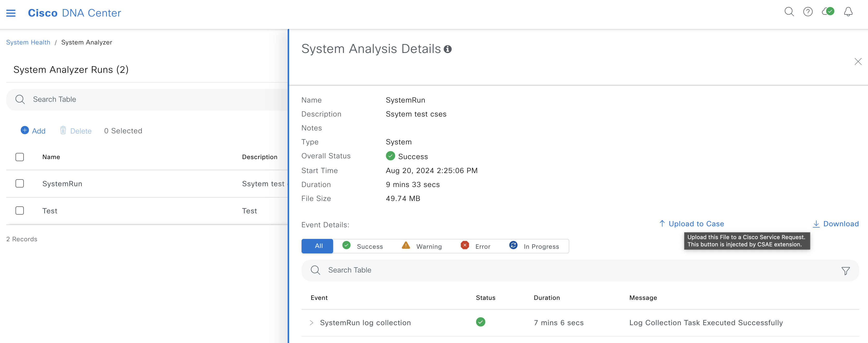This screenshot has height=343, width=868.
Task: Focus the System Analyzer Runs Search Table field
Action: (147, 100)
